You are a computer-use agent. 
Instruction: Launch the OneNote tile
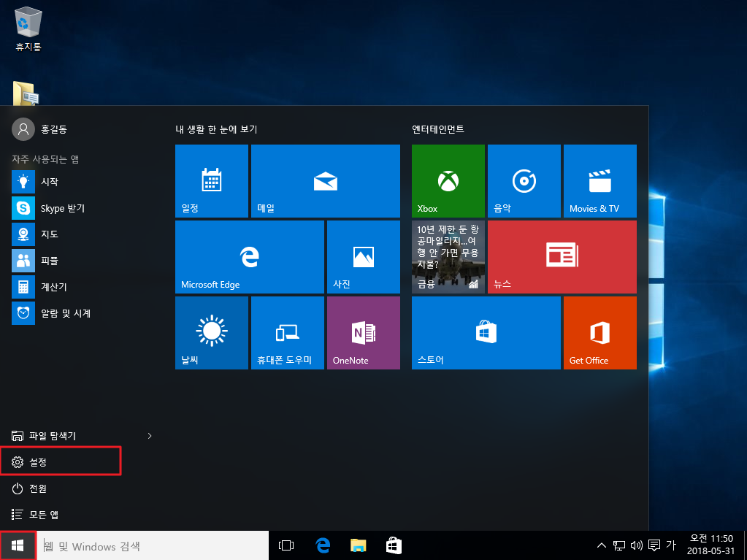coord(364,333)
